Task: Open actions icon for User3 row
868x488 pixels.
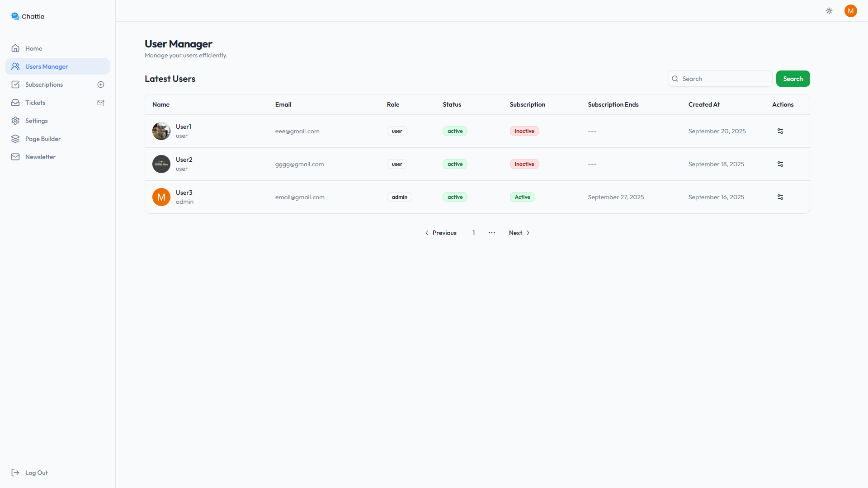Action: [x=780, y=197]
